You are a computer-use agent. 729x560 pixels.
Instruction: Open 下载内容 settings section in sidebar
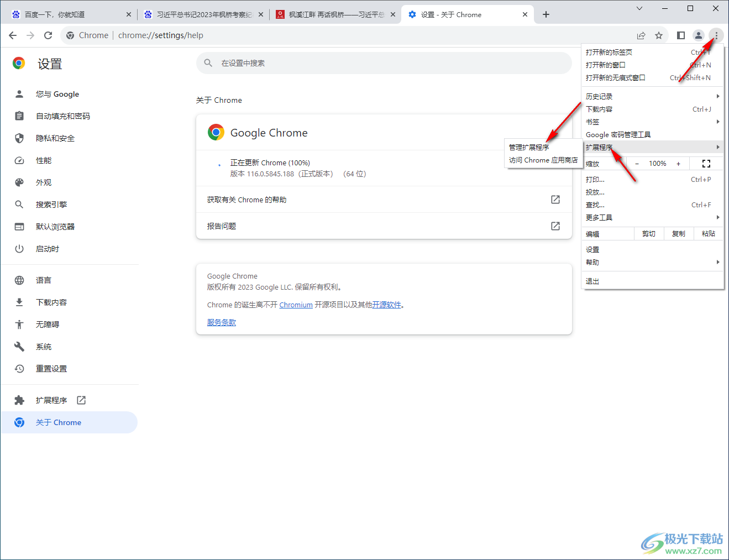69,302
